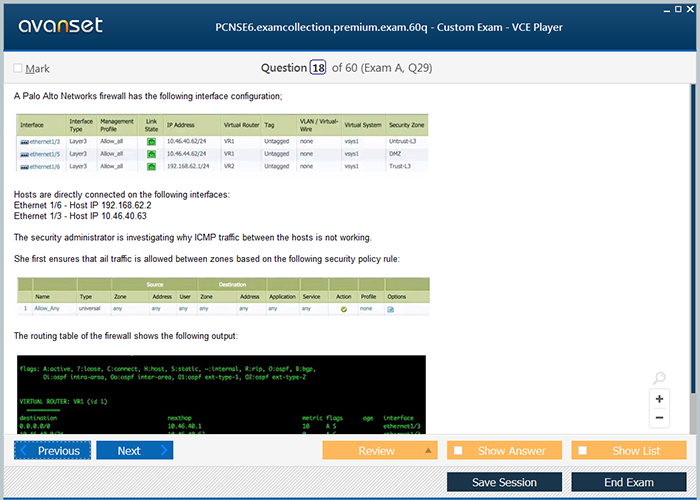Toggle the Show Answer checkbox
The image size is (700, 500).
coord(458,451)
